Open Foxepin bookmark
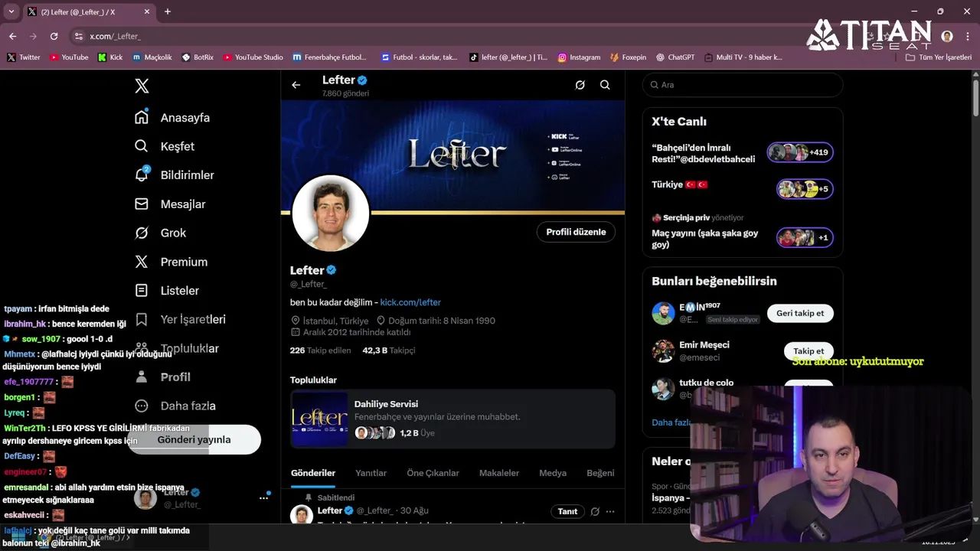 pos(628,57)
